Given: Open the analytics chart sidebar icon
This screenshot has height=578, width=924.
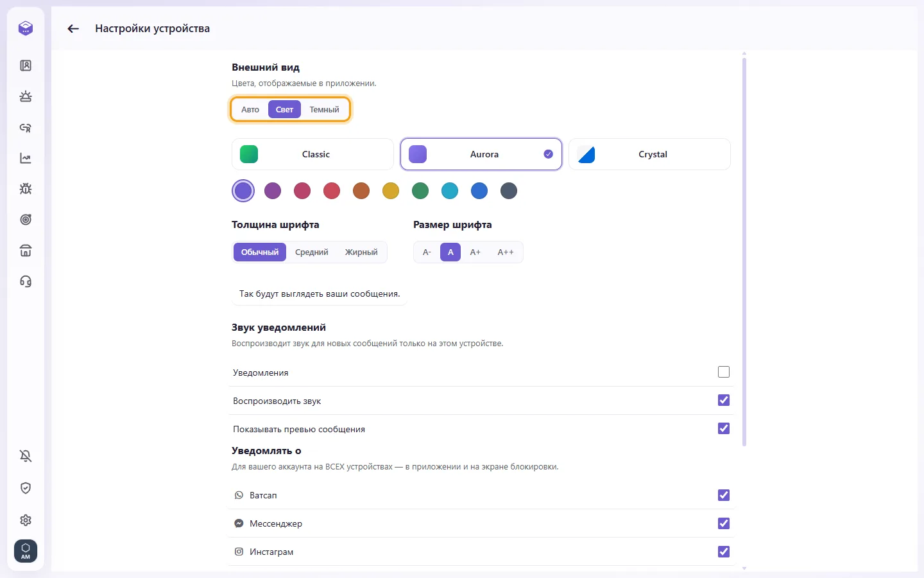Looking at the screenshot, I should 26,158.
